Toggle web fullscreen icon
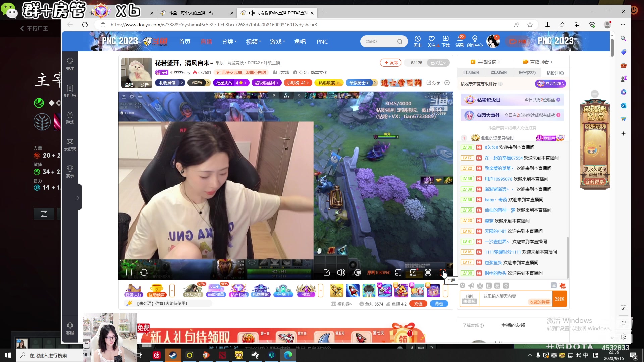 (428, 273)
